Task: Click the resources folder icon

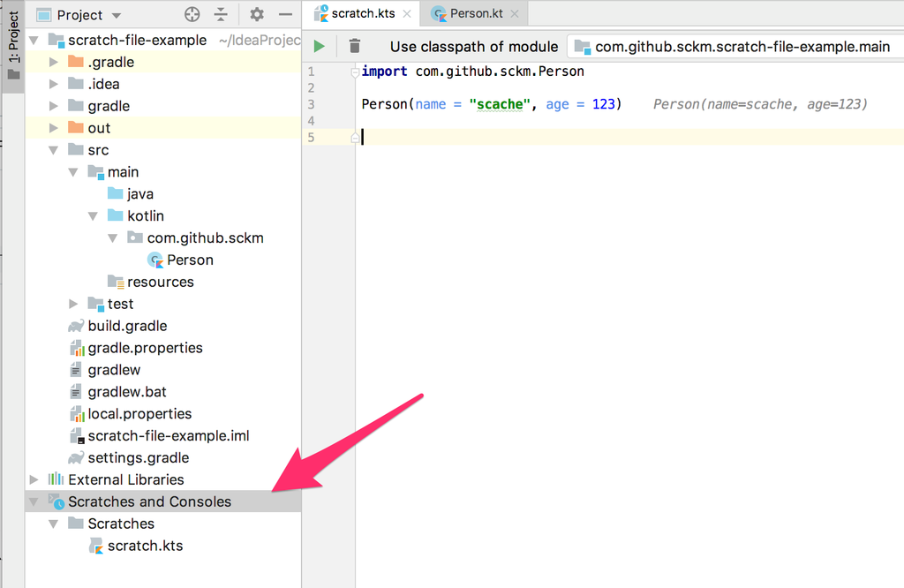Action: tap(116, 282)
